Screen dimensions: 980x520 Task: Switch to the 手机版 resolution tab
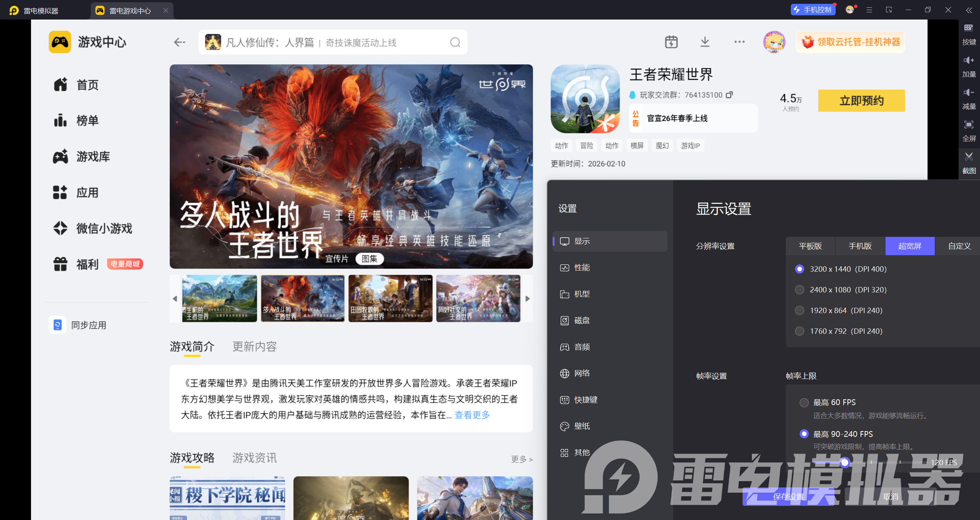click(860, 246)
